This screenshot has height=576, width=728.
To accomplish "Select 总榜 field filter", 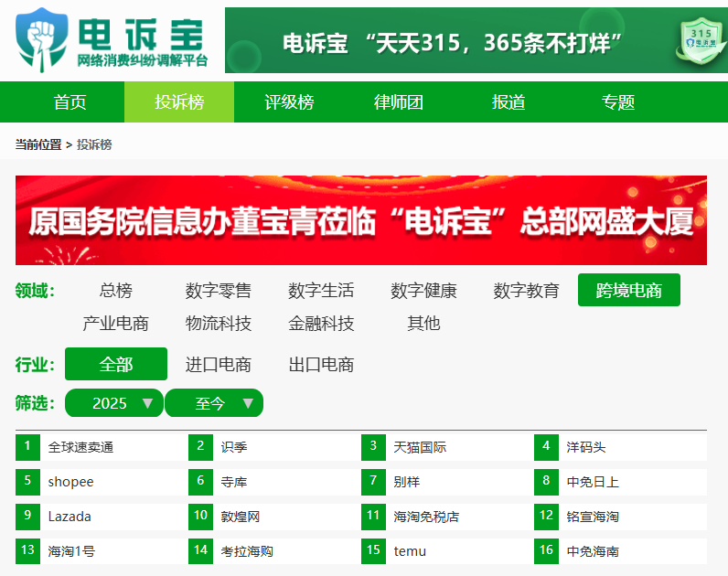I will pyautogui.click(x=115, y=291).
